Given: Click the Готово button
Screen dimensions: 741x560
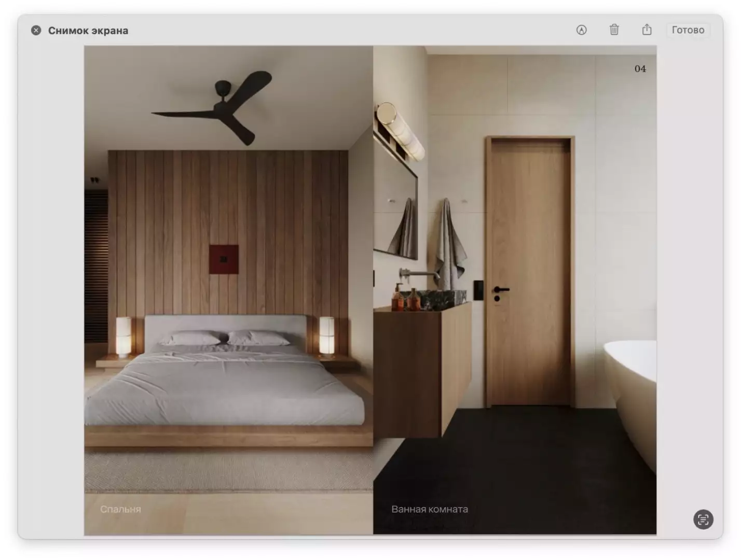Looking at the screenshot, I should 688,30.
